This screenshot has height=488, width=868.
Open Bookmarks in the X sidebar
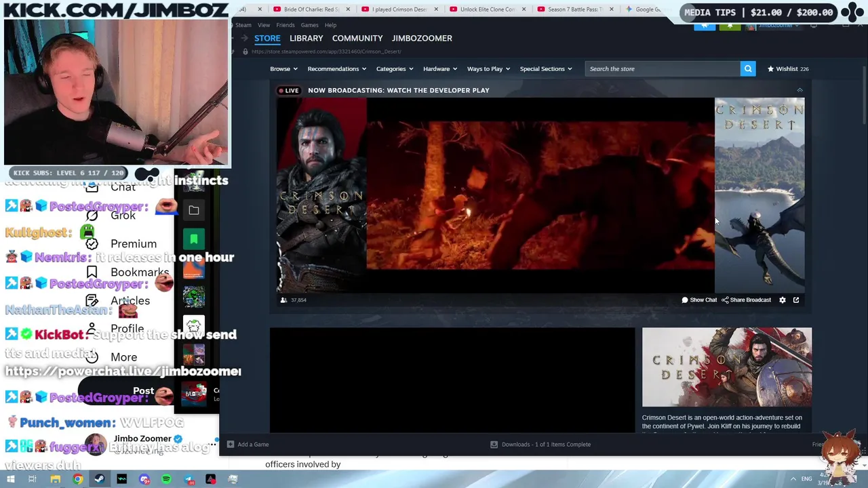click(x=127, y=272)
